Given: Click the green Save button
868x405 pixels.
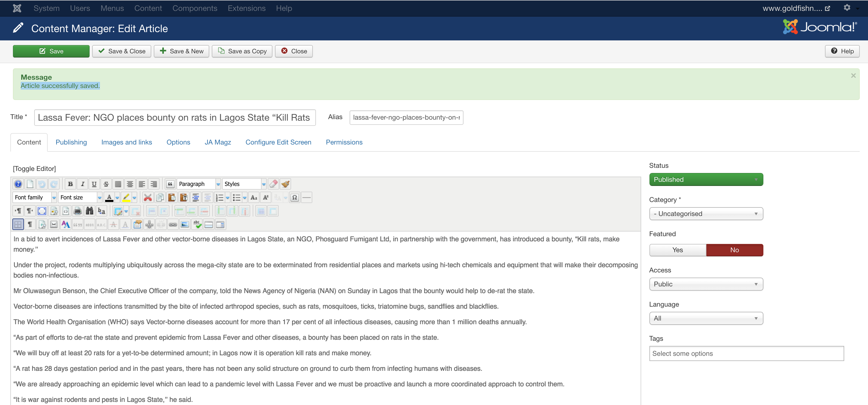Looking at the screenshot, I should (51, 51).
